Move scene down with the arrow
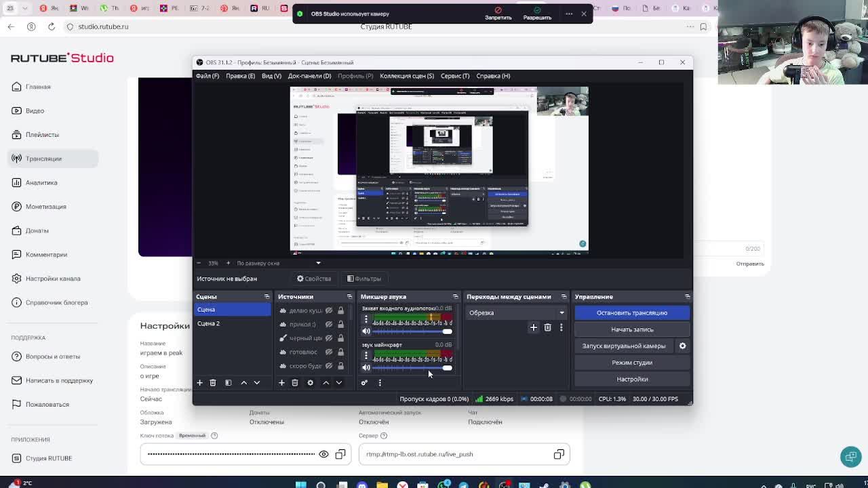The image size is (868, 488). click(257, 383)
